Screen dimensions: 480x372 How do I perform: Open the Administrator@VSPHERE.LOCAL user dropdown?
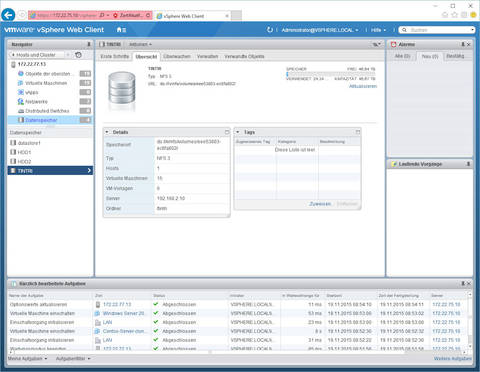pyautogui.click(x=320, y=30)
